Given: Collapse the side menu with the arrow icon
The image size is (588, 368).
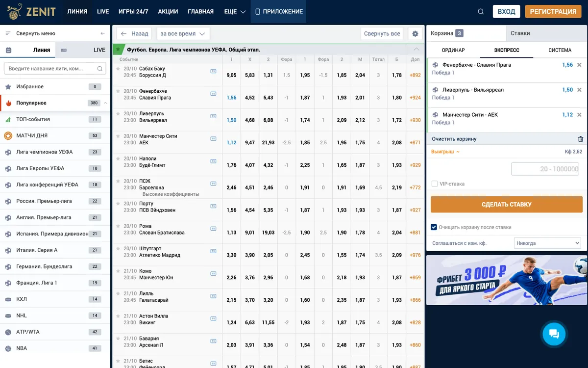Looking at the screenshot, I should (102, 33).
